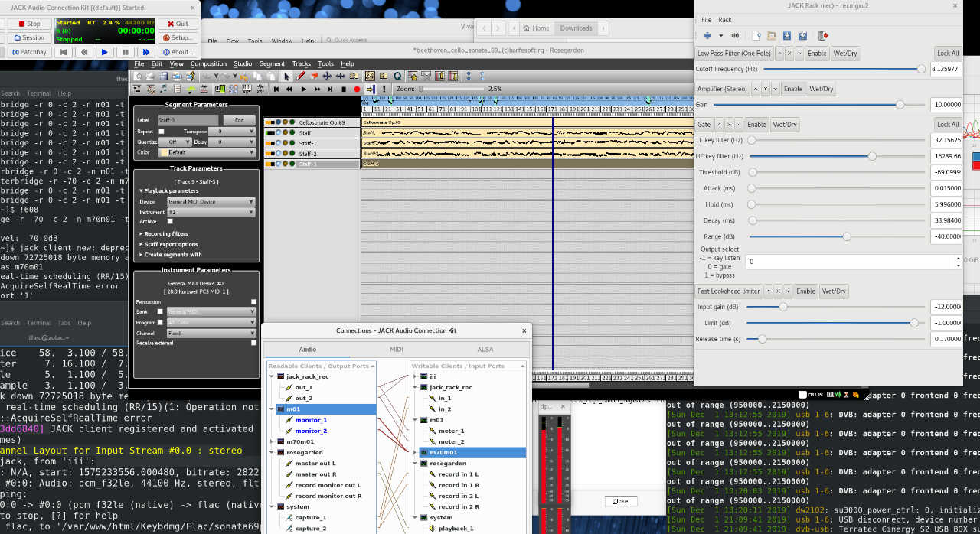Click the Quantize Q toolbar icon

click(x=397, y=77)
